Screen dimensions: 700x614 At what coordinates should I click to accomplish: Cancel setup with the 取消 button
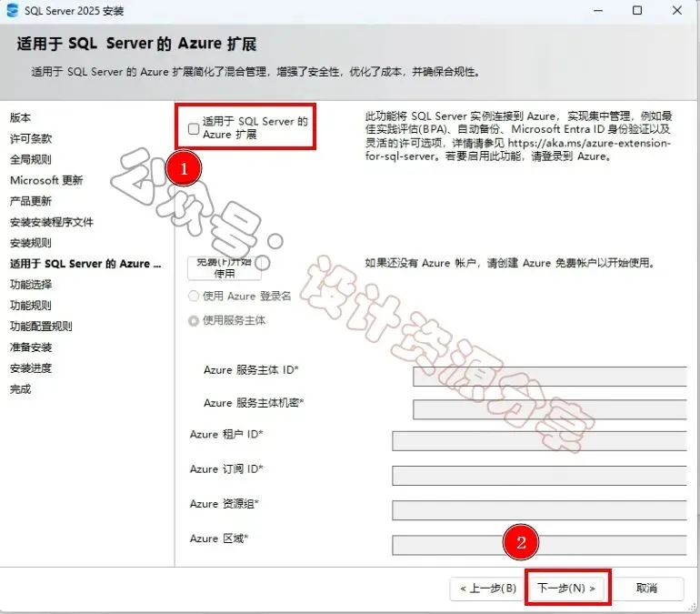tap(647, 589)
